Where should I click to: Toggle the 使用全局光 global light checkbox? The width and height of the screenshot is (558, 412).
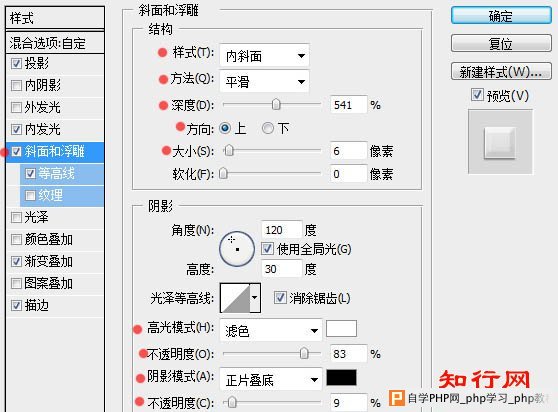tap(267, 249)
